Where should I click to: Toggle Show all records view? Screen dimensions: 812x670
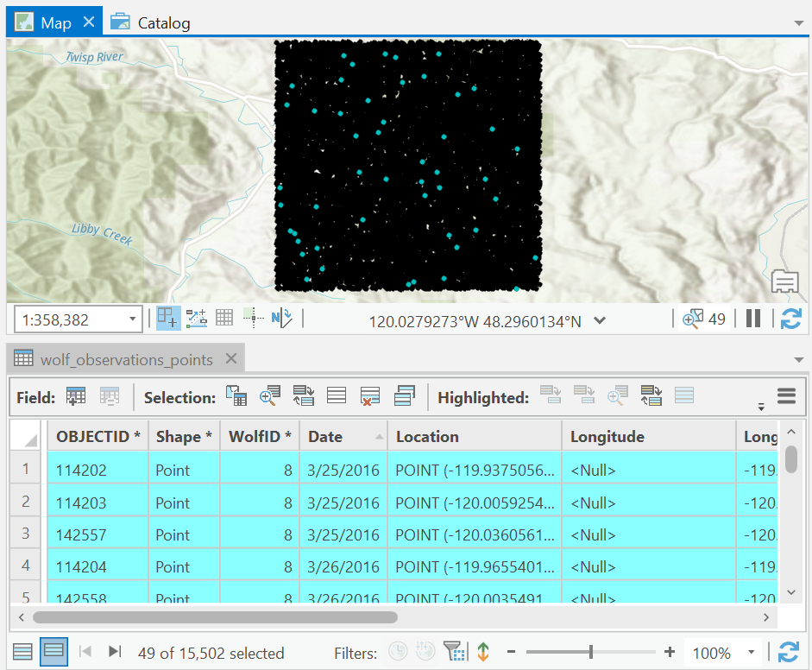pyautogui.click(x=23, y=652)
